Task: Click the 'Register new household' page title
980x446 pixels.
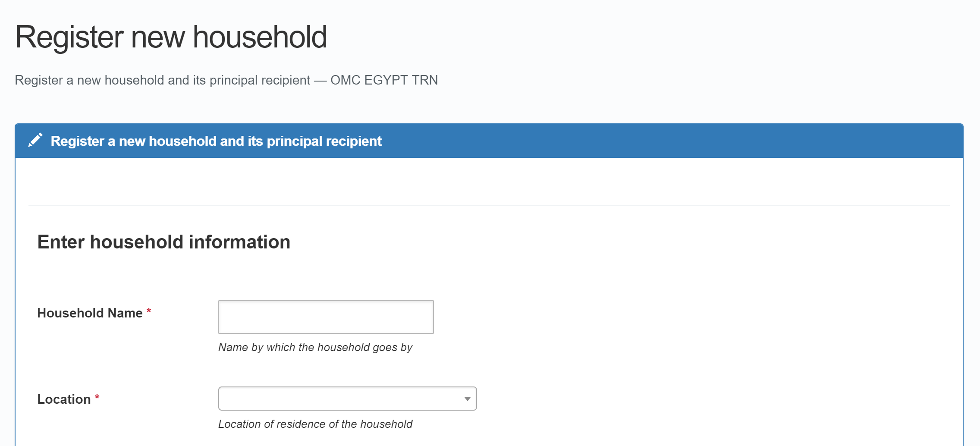Action: click(x=171, y=37)
